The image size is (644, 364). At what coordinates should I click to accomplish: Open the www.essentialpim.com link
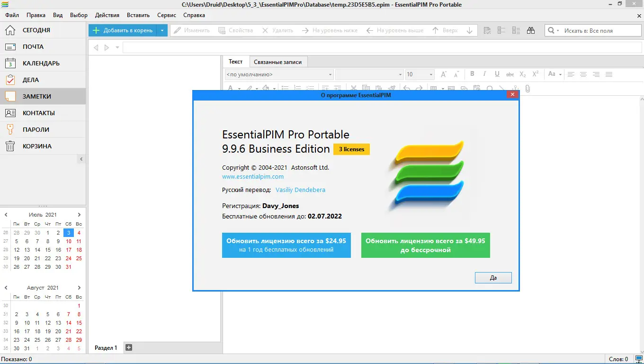(252, 176)
